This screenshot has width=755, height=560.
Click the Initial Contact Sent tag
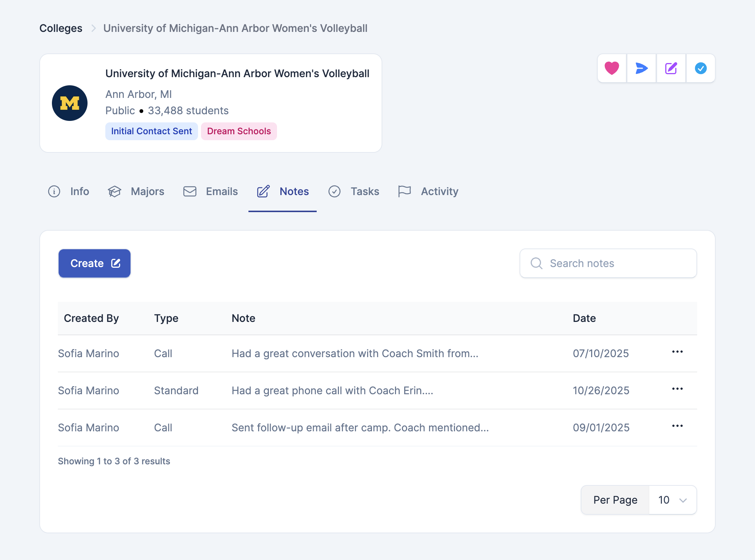[151, 131]
